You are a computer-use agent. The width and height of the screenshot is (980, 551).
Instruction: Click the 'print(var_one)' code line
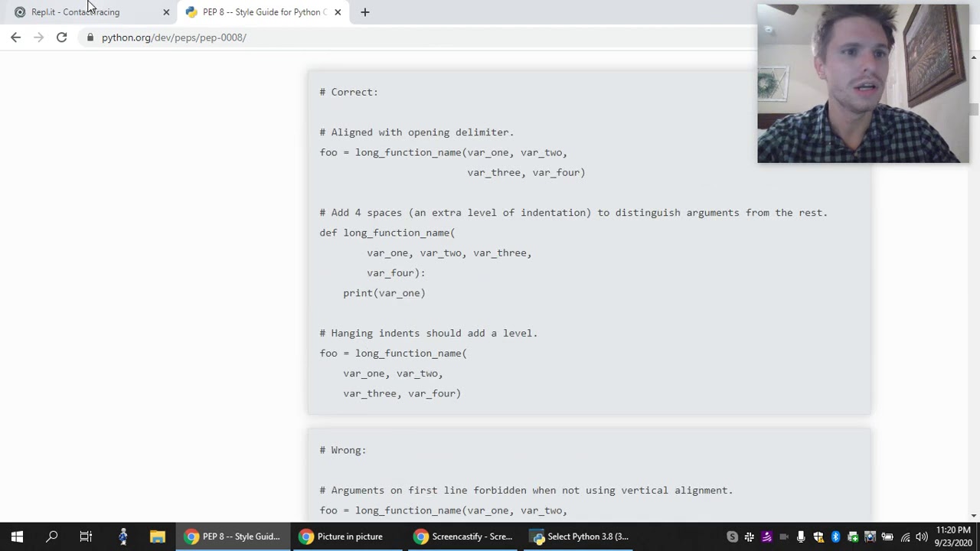[384, 293]
